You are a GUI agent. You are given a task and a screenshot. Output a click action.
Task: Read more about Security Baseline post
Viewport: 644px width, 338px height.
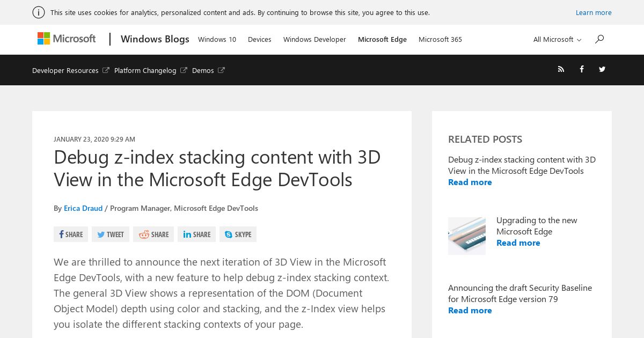pyautogui.click(x=470, y=310)
